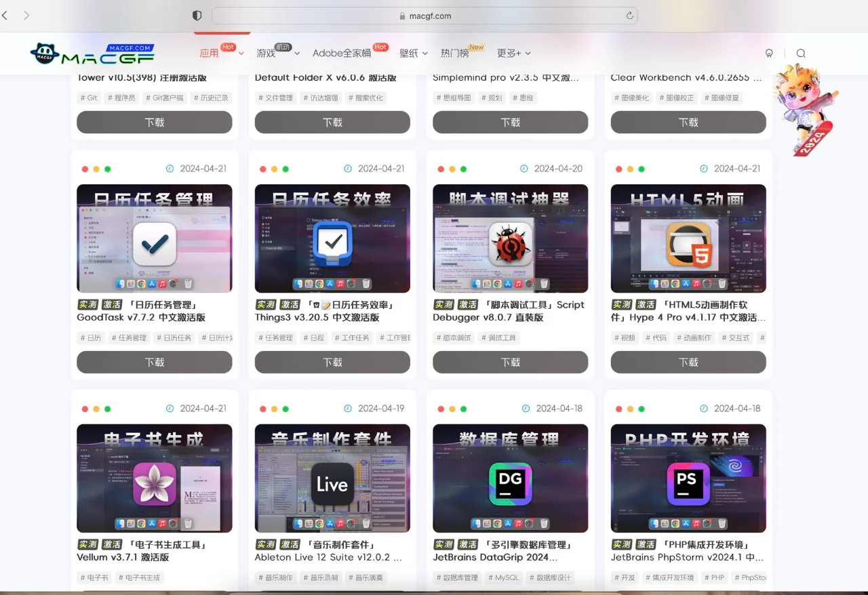Expand the 壁纸 dropdown chevron

[426, 53]
